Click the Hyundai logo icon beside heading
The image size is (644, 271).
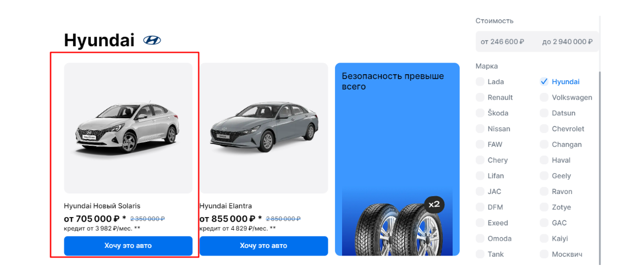pos(152,40)
